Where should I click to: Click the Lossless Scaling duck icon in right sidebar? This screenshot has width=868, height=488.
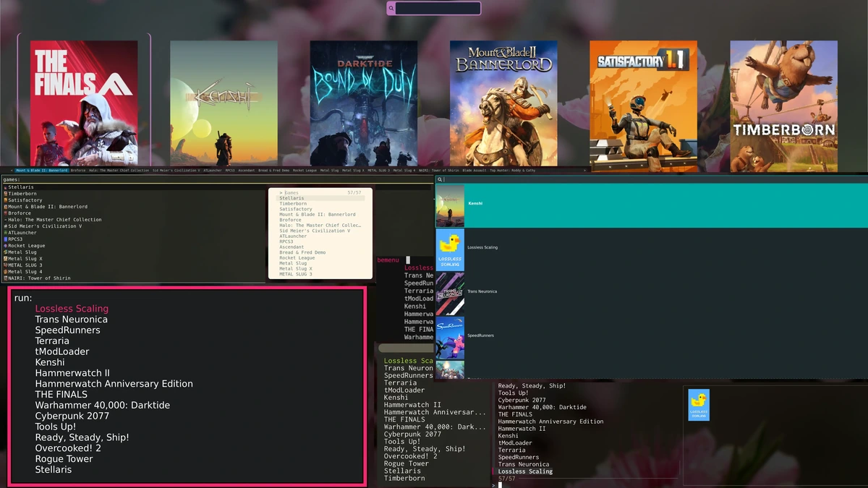(449, 248)
